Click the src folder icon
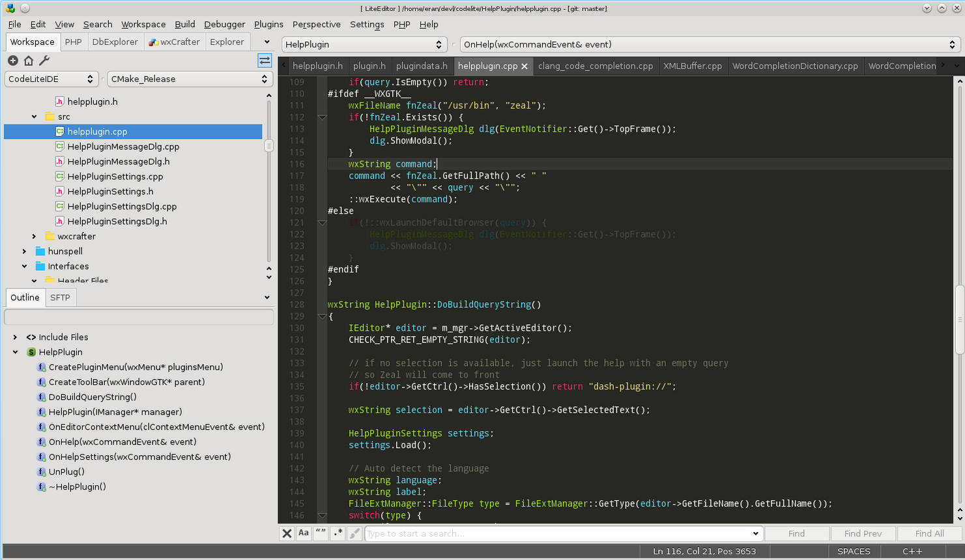 (50, 117)
